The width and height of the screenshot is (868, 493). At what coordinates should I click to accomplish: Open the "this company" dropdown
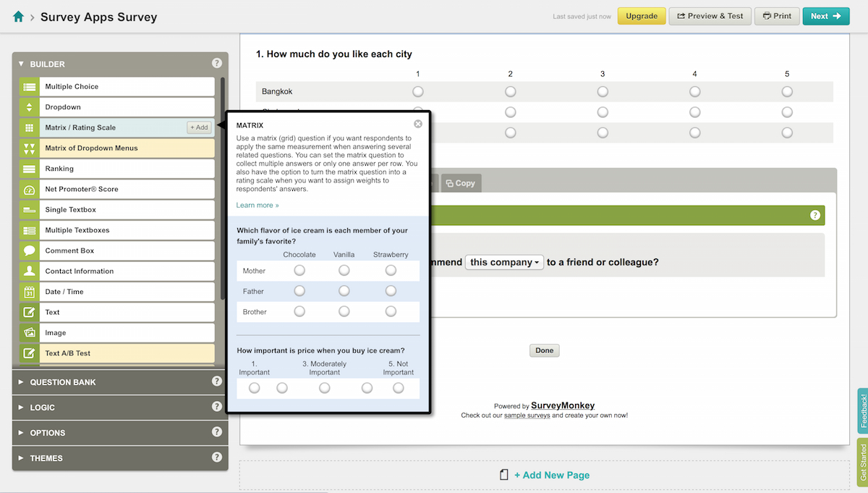[504, 262]
